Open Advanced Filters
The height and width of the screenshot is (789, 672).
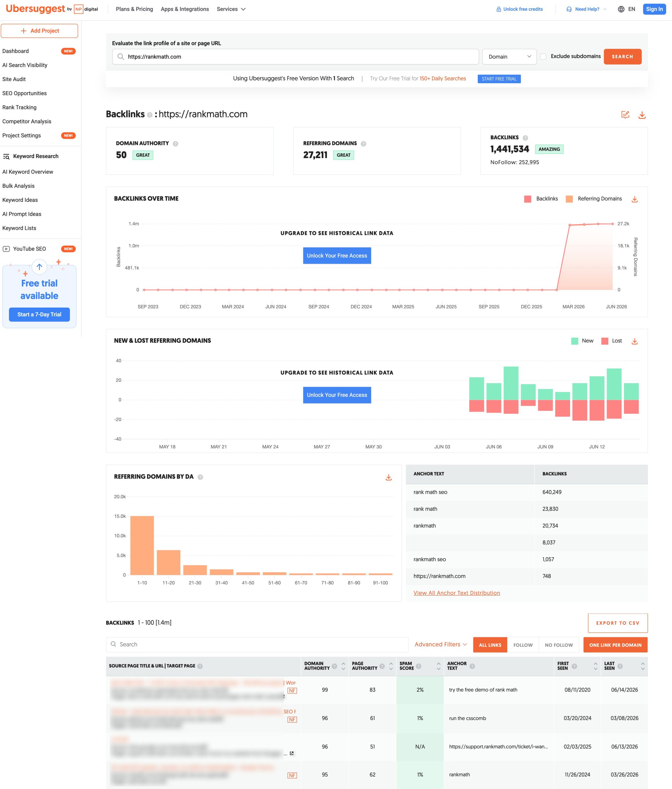pyautogui.click(x=441, y=644)
